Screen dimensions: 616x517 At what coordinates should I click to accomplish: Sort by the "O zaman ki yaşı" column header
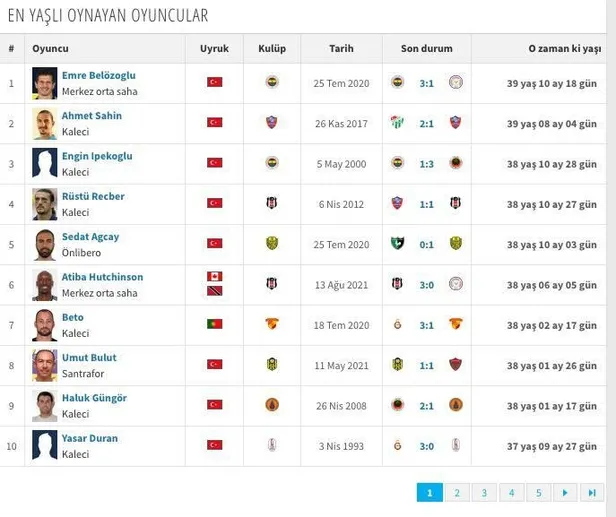click(x=564, y=48)
